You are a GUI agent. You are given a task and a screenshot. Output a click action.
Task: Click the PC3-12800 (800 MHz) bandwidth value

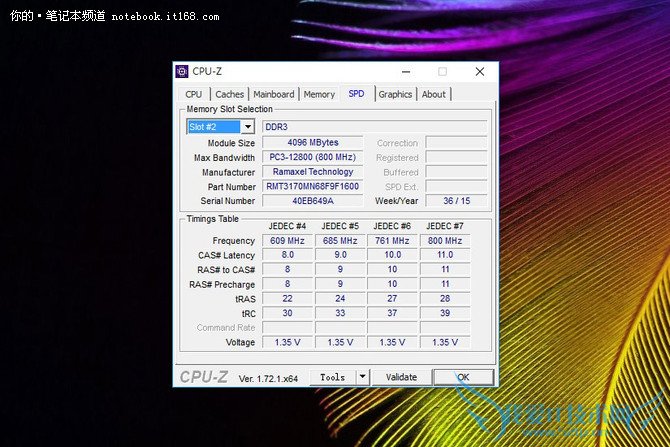(313, 157)
